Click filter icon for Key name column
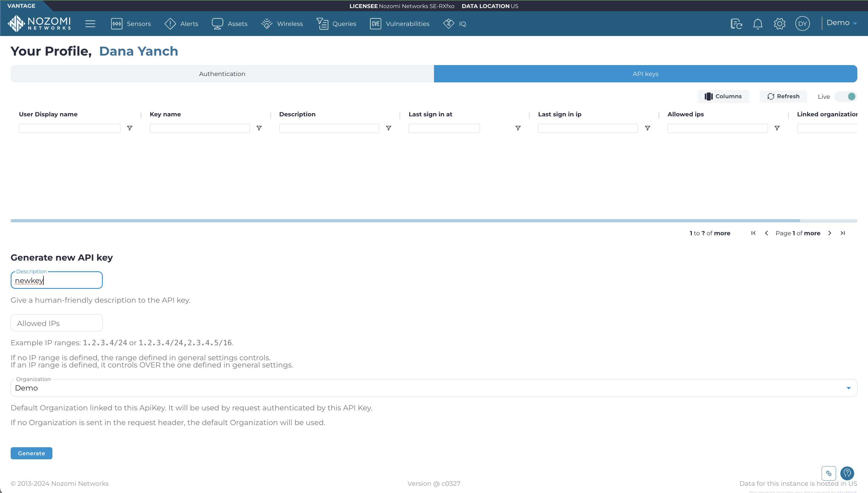Viewport: 868px width, 493px height. tap(259, 128)
